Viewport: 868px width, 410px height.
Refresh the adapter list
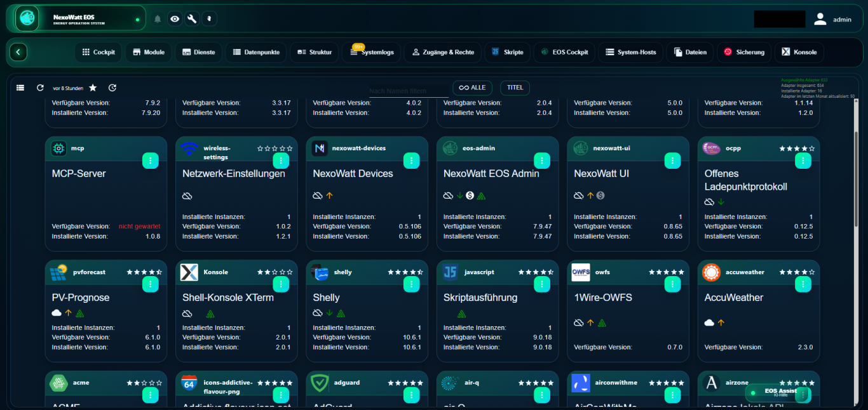pos(40,88)
